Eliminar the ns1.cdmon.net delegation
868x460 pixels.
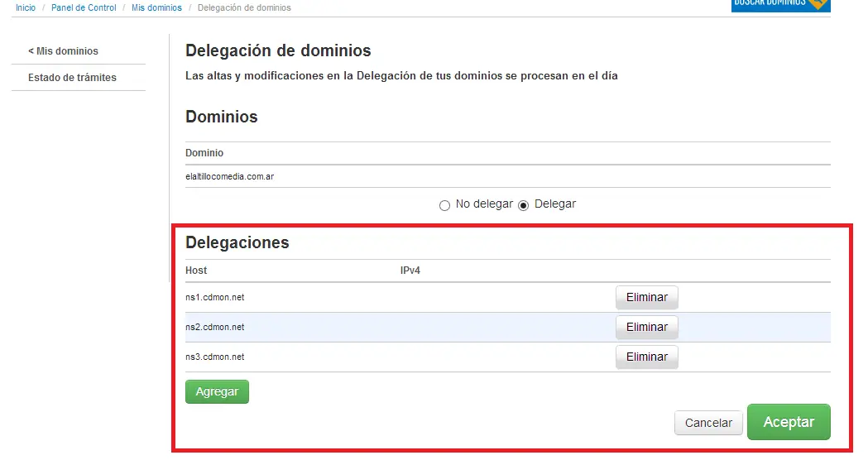click(x=646, y=297)
